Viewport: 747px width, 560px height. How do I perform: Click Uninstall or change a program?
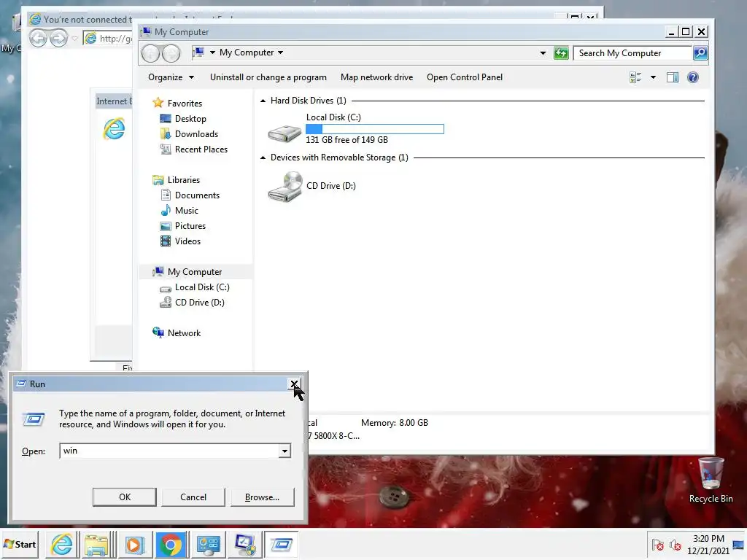(268, 77)
